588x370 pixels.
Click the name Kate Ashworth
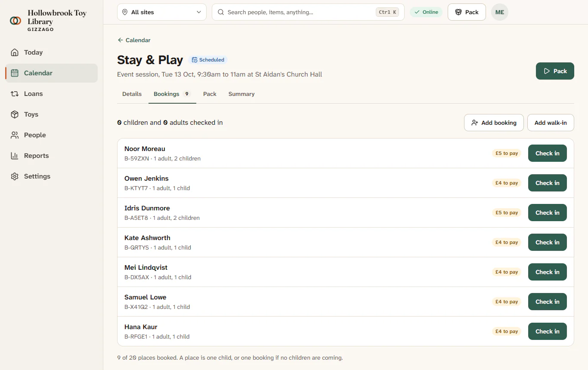[147, 238]
